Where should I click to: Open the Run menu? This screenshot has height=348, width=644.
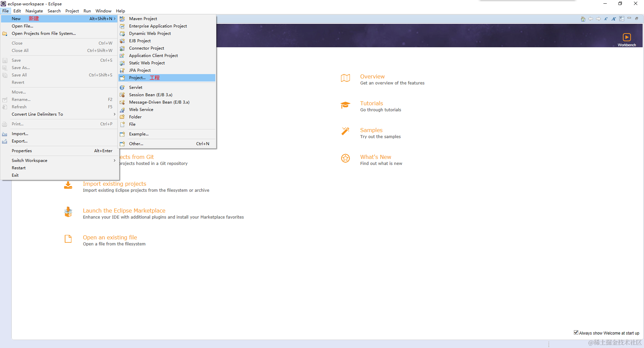(87, 11)
